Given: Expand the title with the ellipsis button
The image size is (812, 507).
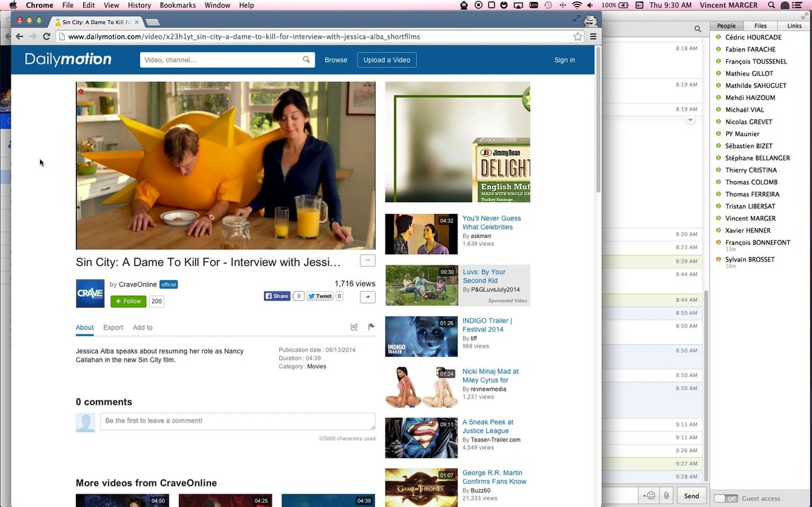Looking at the screenshot, I should pos(368,261).
